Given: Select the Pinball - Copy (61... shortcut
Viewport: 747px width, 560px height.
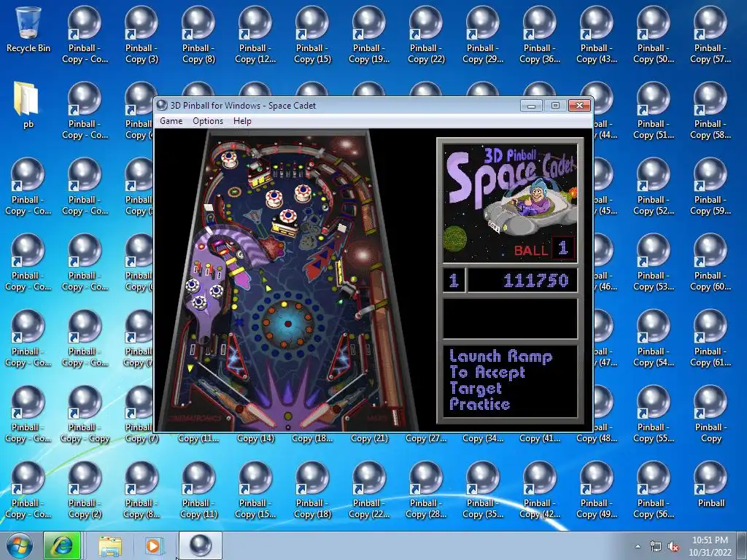Looking at the screenshot, I should pyautogui.click(x=711, y=338).
